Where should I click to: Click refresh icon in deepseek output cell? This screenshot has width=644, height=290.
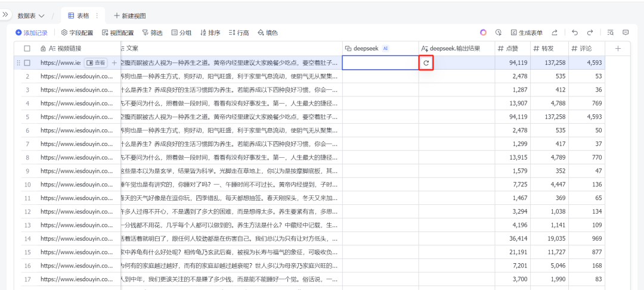[426, 63]
